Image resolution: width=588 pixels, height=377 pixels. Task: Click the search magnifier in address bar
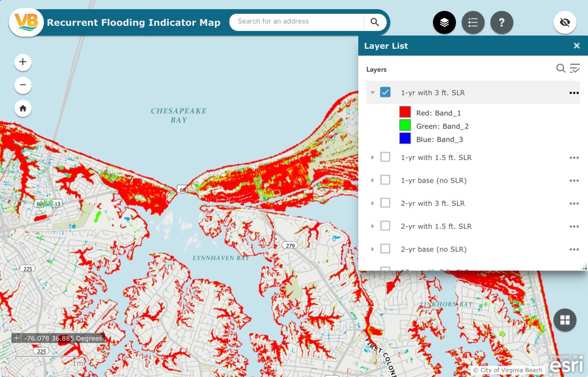(374, 22)
